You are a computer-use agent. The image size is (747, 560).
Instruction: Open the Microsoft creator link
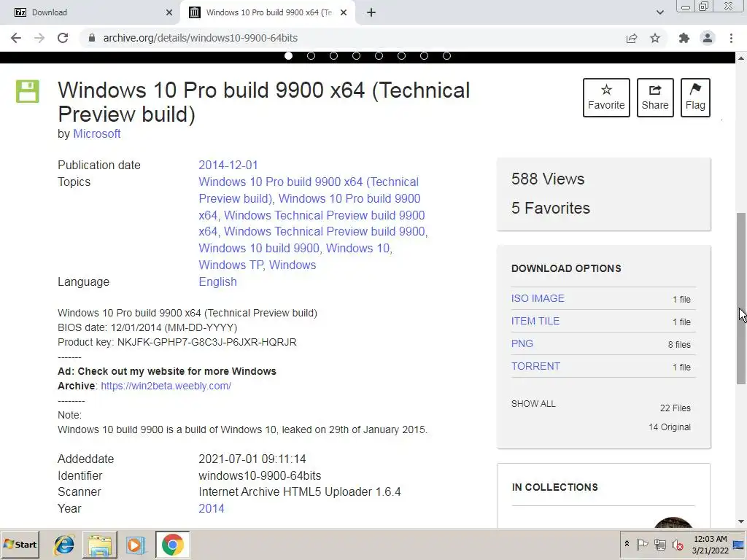coord(97,134)
